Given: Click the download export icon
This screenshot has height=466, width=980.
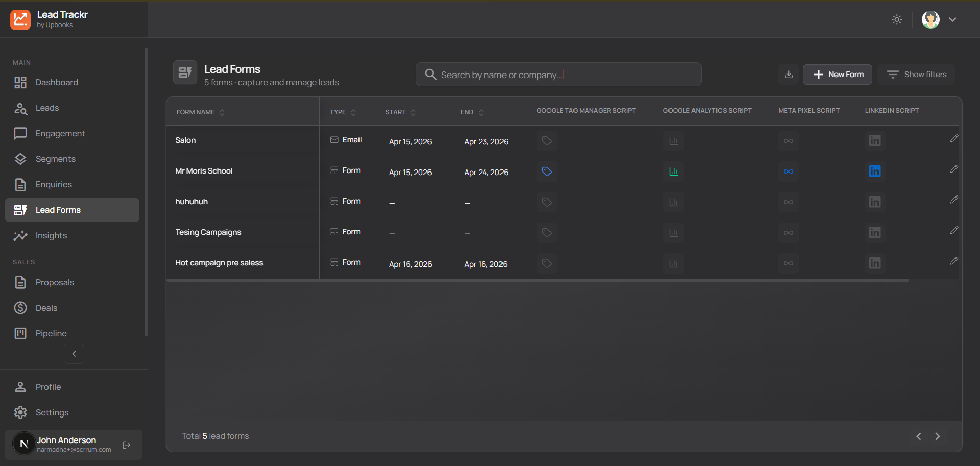Looking at the screenshot, I should coord(788,75).
